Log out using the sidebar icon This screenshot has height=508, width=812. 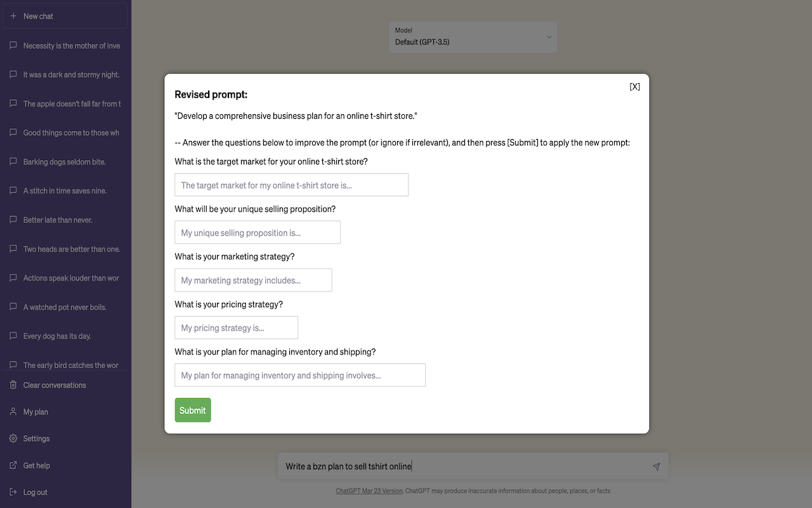pyautogui.click(x=13, y=491)
